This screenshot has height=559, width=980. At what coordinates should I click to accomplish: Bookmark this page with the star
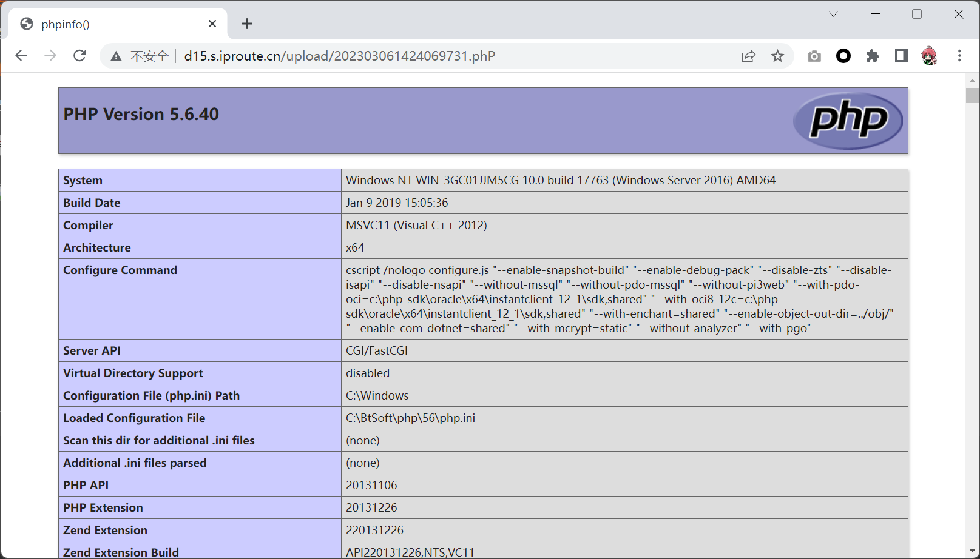tap(777, 56)
